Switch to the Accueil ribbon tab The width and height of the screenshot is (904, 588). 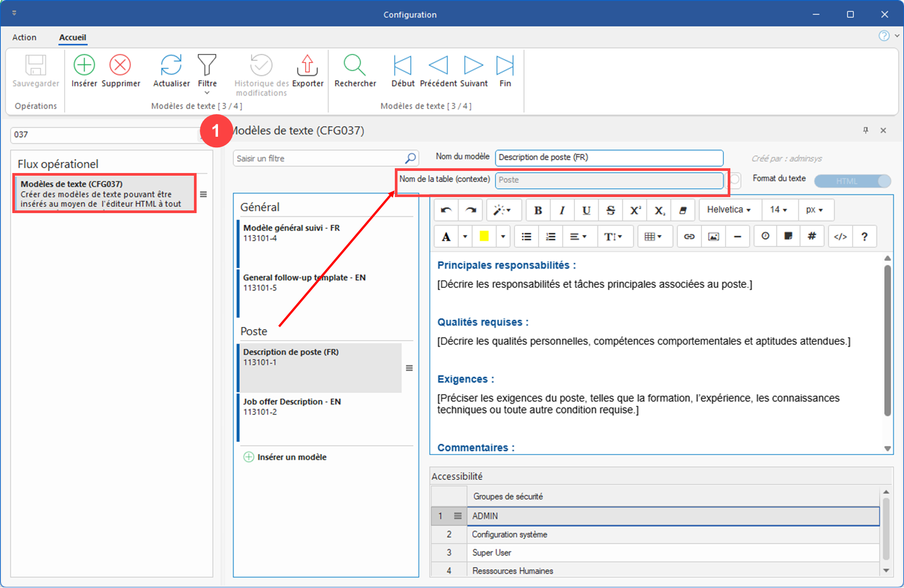pos(73,37)
